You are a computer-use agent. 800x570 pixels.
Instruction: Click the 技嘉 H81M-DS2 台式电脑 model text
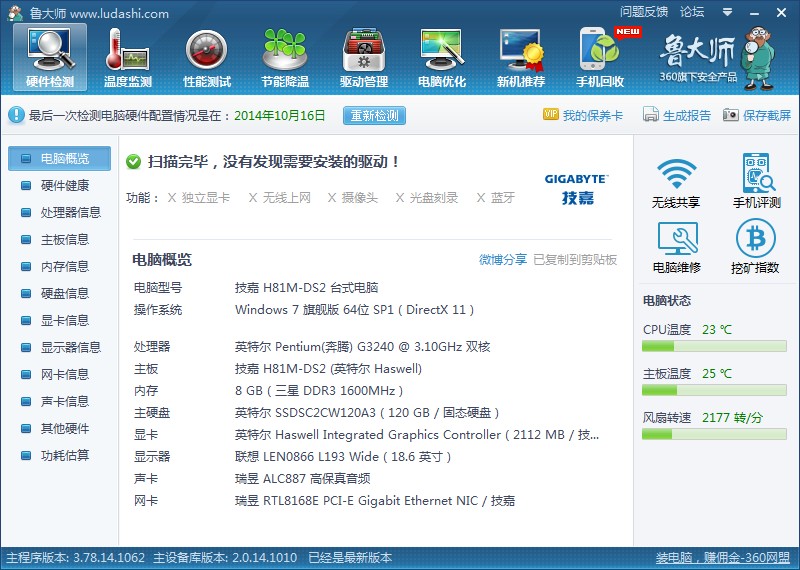(307, 288)
